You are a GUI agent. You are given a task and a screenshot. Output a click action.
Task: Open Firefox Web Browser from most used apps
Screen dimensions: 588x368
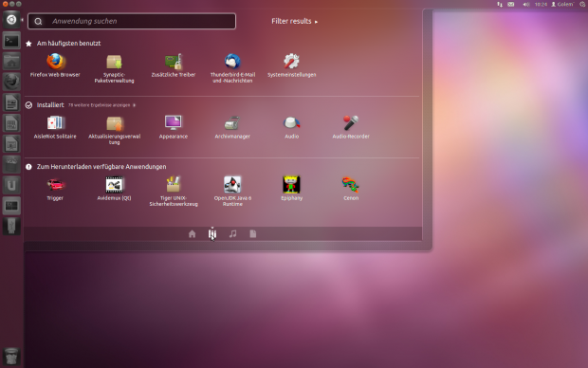pyautogui.click(x=55, y=65)
